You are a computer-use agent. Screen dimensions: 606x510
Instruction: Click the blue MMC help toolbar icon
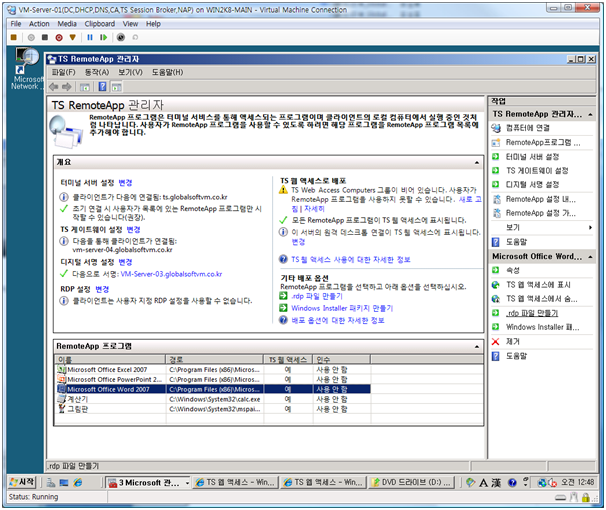pyautogui.click(x=102, y=87)
